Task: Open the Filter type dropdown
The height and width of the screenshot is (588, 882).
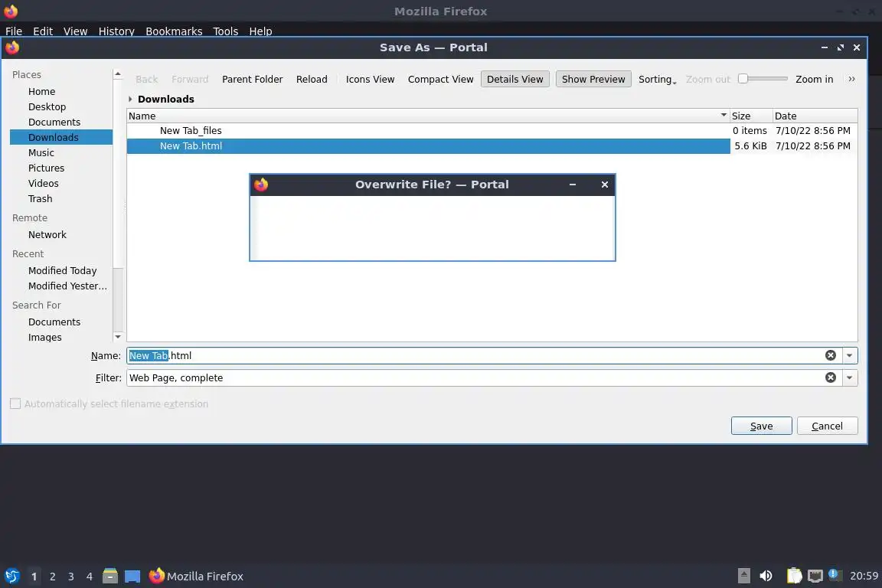Action: (x=849, y=377)
